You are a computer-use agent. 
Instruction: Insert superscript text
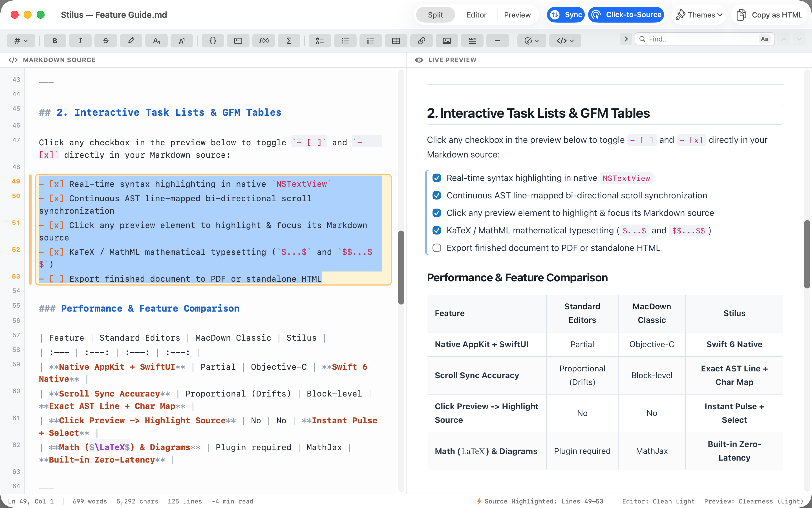[182, 41]
